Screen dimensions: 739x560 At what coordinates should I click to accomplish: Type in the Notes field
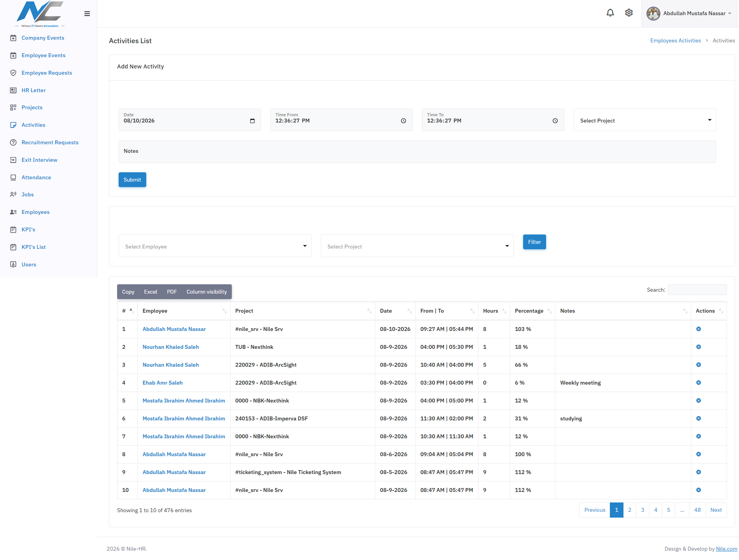[x=417, y=152]
